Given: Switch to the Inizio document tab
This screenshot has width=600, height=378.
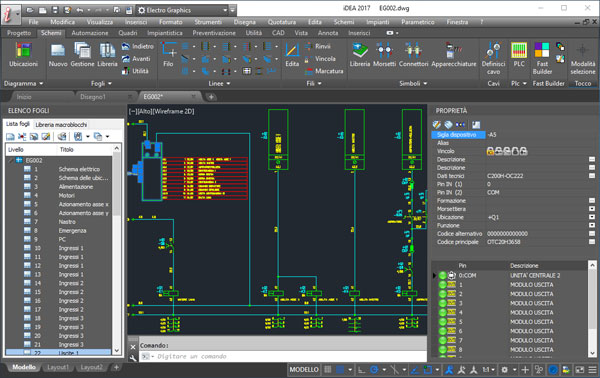Looking at the screenshot, I should (24, 97).
